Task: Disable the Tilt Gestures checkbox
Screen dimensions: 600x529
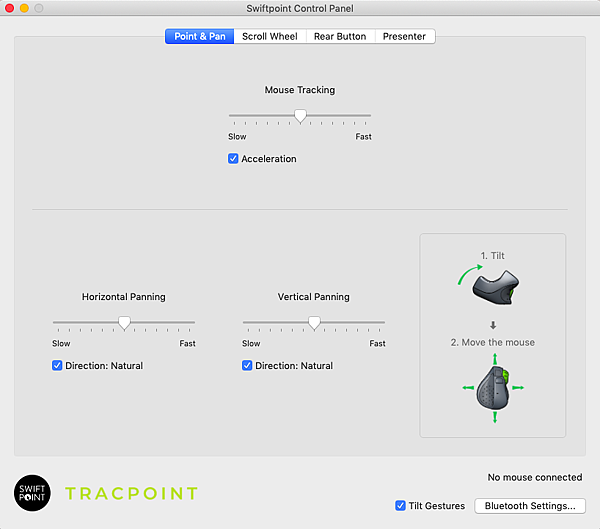Action: tap(400, 506)
